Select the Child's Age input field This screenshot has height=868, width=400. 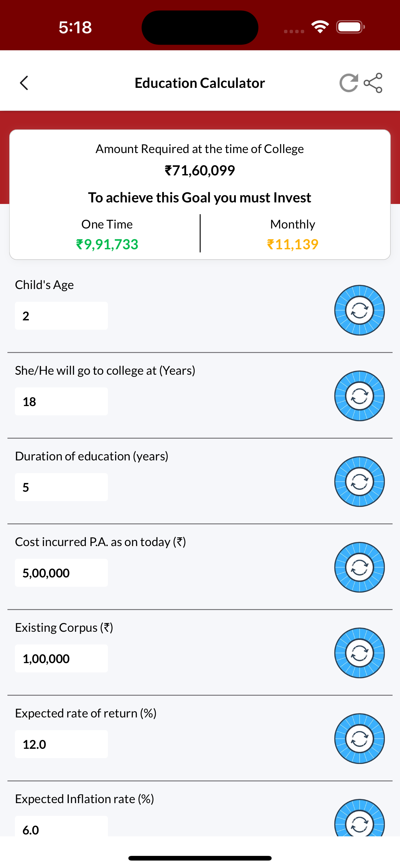click(61, 316)
